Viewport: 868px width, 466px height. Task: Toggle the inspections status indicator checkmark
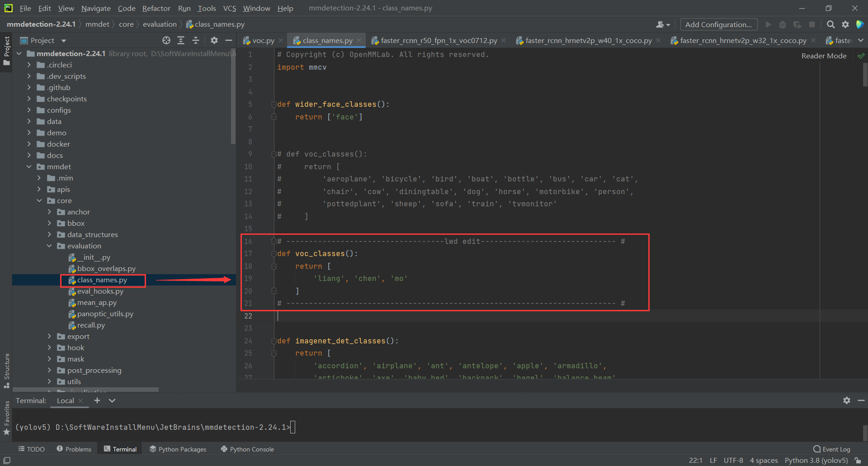pyautogui.click(x=861, y=56)
